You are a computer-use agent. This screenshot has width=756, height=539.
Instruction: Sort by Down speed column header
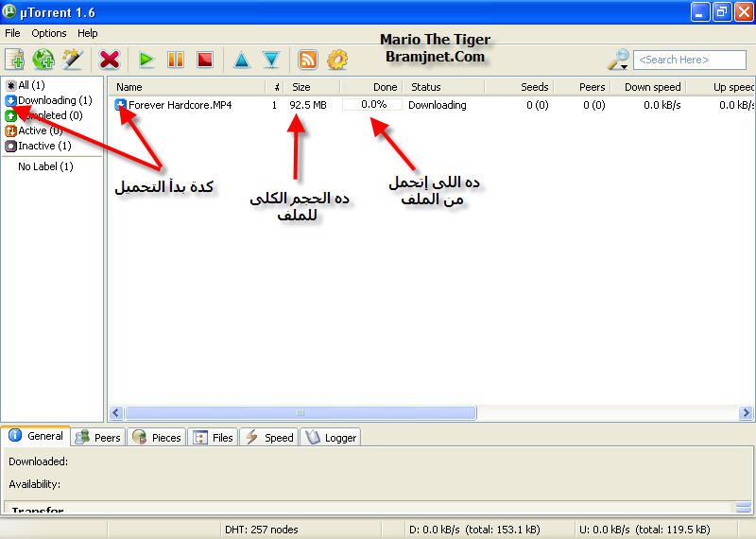tap(649, 87)
